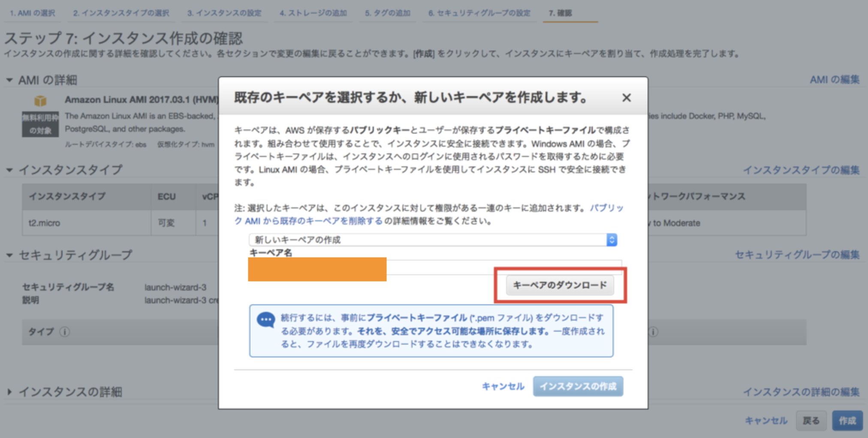Open the 3. インスタンスの設定 step
This screenshot has height=438, width=868.
(x=224, y=13)
